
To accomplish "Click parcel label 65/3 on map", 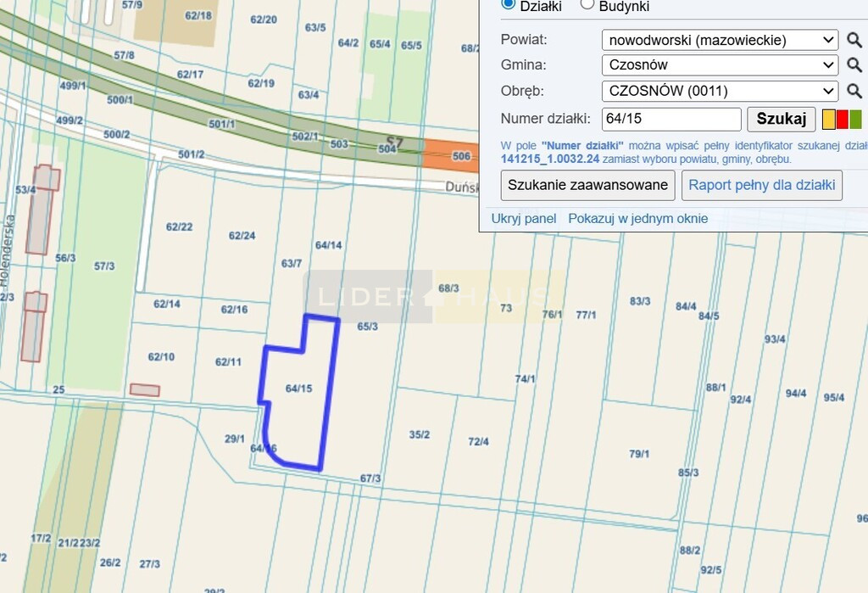I will pos(367,327).
